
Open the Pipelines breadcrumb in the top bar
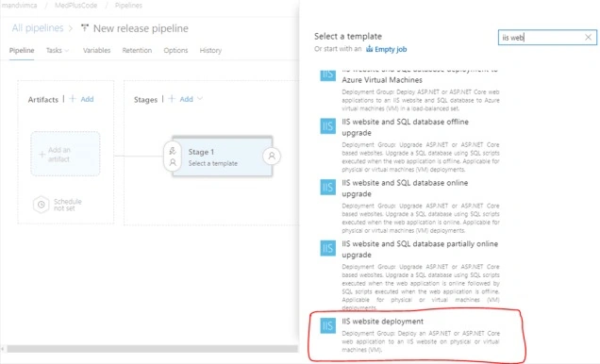(x=128, y=6)
